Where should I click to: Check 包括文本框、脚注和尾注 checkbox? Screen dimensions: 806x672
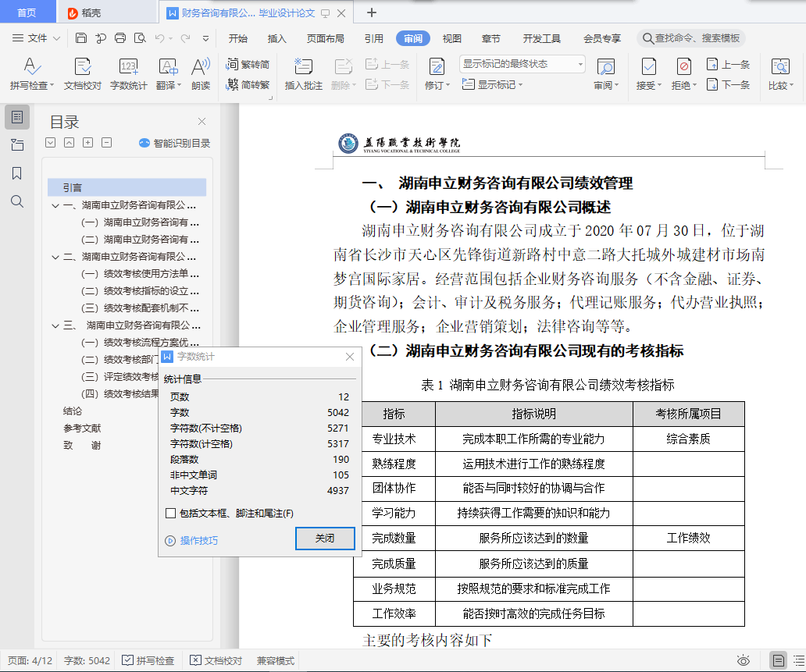point(171,514)
